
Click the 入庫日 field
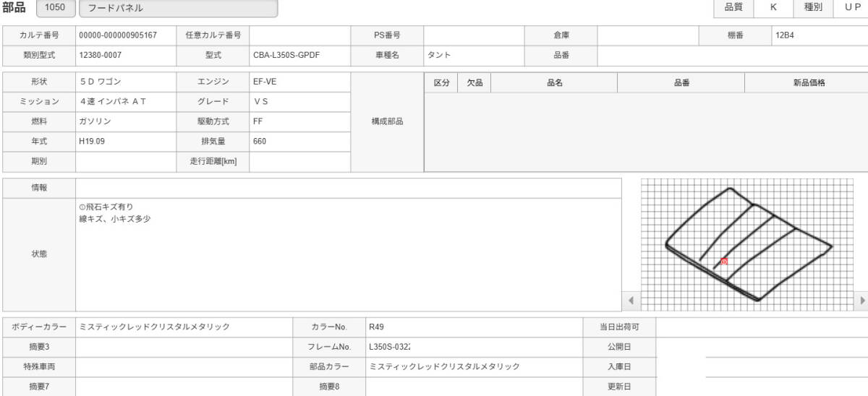tap(762, 367)
